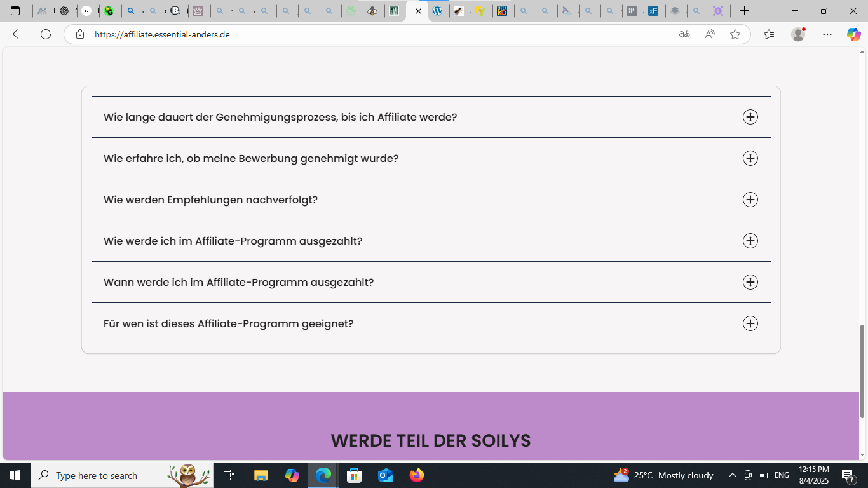The height and width of the screenshot is (488, 868).
Task: Switch to the ant icon tab
Action: [459, 11]
